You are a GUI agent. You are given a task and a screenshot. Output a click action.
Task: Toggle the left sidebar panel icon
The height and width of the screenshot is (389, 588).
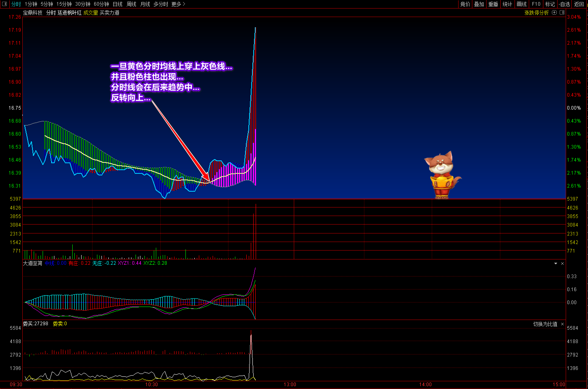[x=4, y=4]
